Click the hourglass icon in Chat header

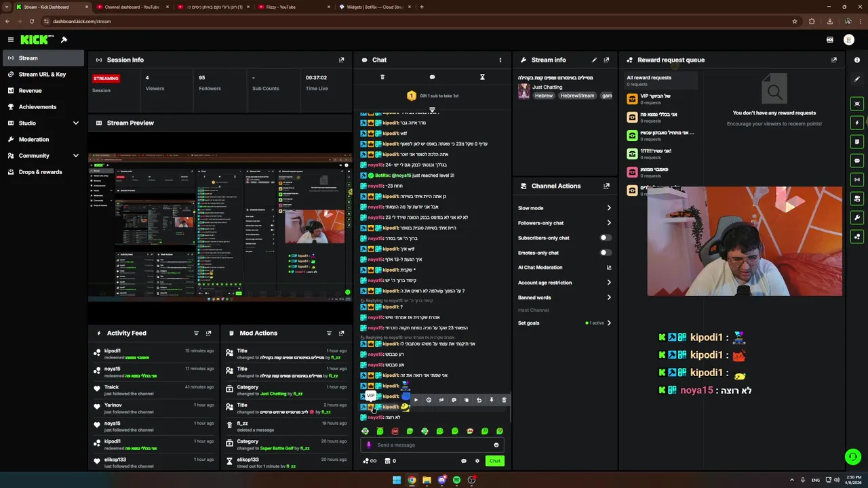pyautogui.click(x=482, y=77)
